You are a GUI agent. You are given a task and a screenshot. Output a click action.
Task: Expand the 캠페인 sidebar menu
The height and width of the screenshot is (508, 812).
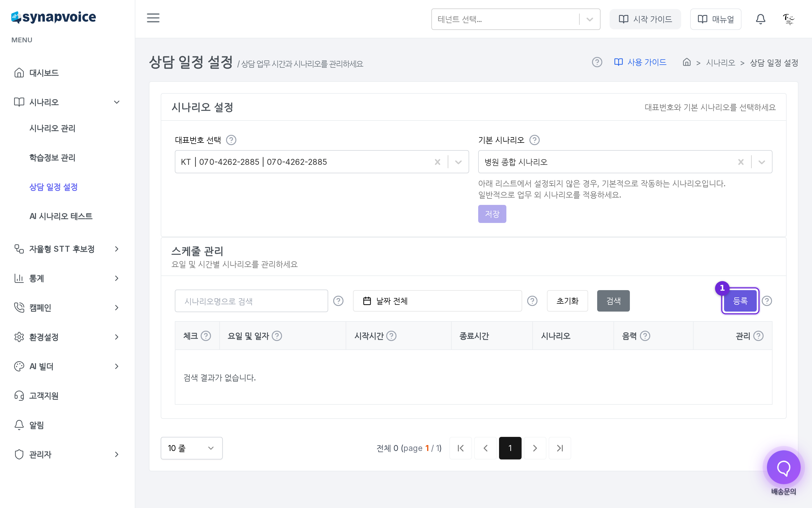[x=67, y=307]
